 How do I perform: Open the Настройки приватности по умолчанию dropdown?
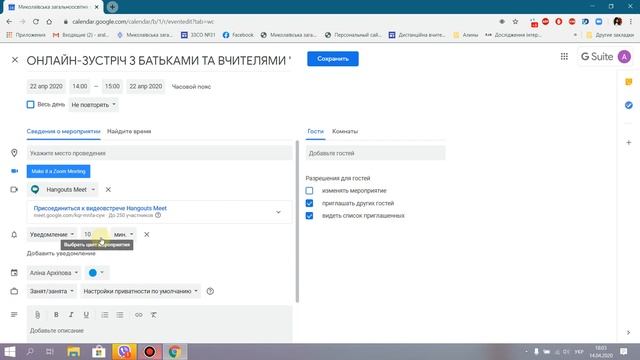tap(140, 291)
